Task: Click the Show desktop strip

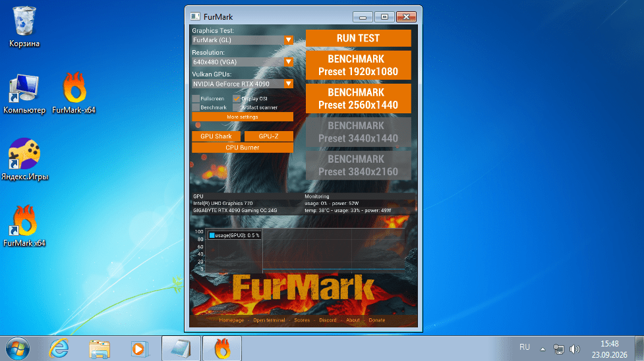Action: [x=639, y=348]
